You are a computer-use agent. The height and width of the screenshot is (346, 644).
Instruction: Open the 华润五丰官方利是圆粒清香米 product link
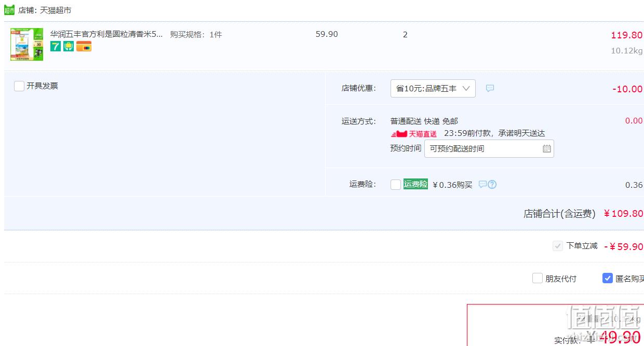(x=106, y=34)
